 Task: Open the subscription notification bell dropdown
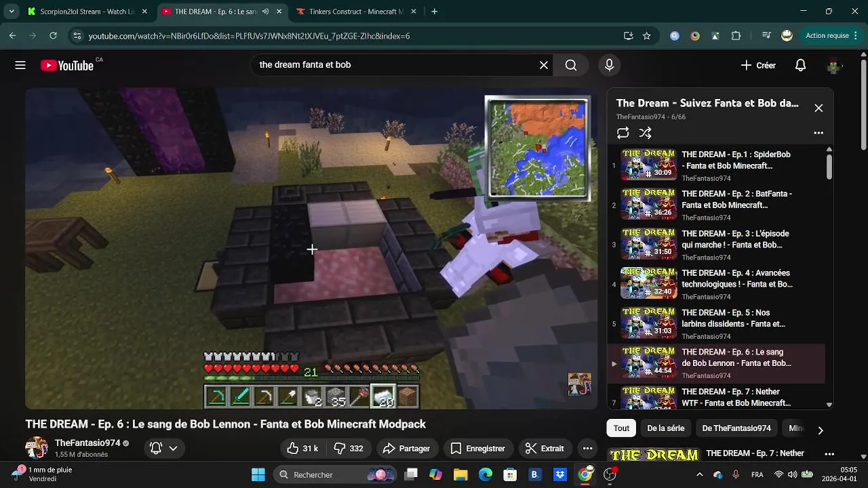(163, 448)
